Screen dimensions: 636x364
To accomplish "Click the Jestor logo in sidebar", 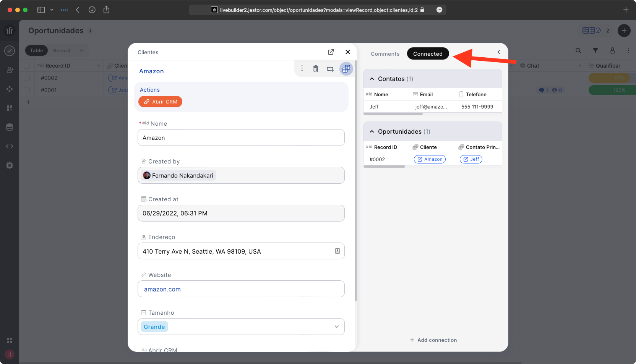I will (x=10, y=31).
